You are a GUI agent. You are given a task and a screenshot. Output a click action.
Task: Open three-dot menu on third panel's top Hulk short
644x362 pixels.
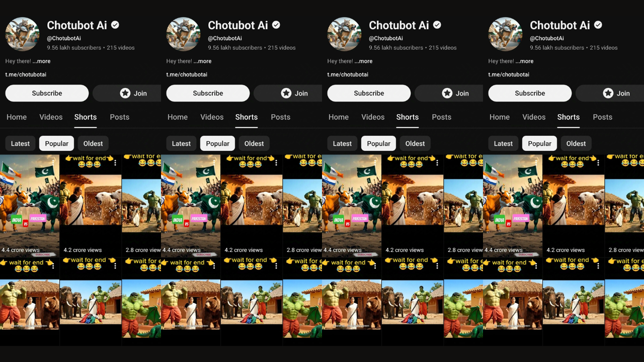pos(437,163)
